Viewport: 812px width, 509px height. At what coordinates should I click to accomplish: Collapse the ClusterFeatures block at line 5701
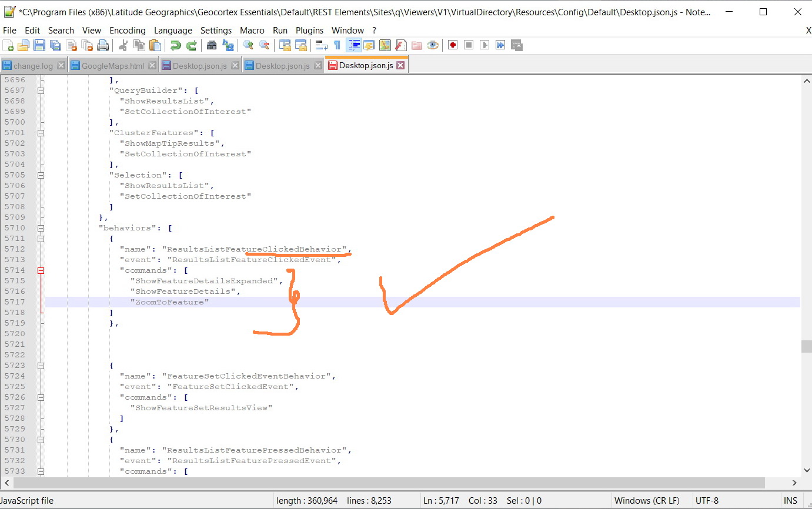[x=41, y=133]
